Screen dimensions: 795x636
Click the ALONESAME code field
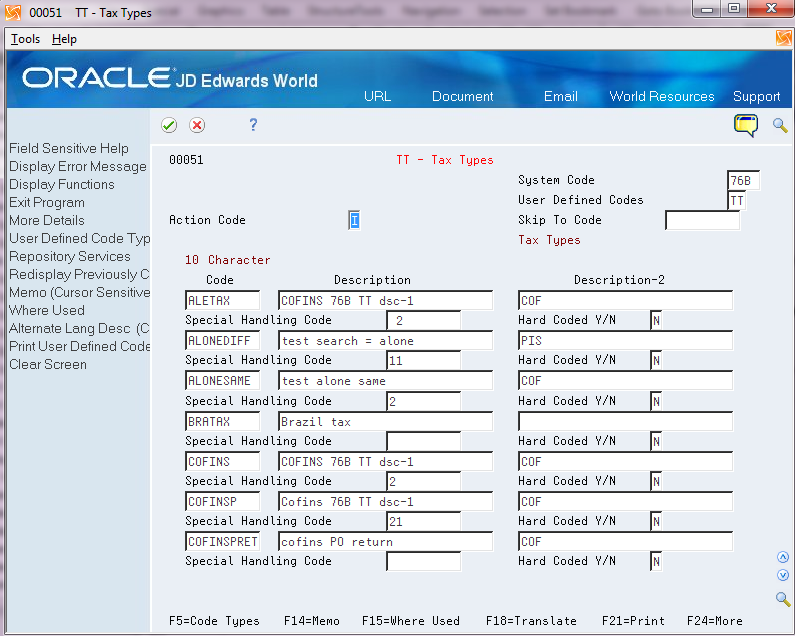tap(223, 380)
